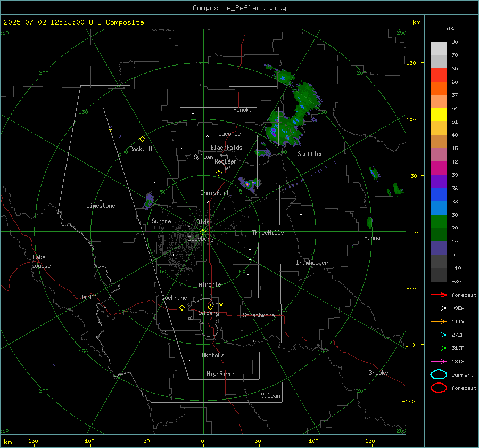Click the Hanna city label

pos(372,238)
